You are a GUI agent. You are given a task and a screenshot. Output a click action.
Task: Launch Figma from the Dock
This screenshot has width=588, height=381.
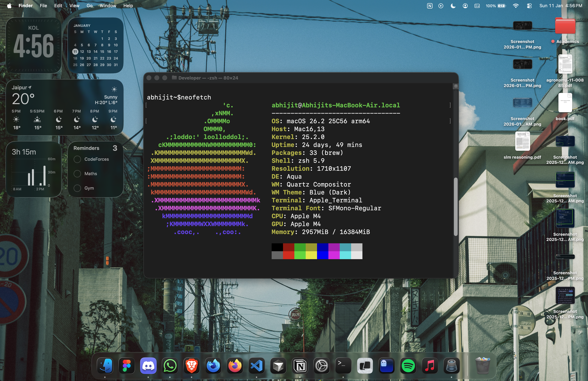[x=127, y=366]
